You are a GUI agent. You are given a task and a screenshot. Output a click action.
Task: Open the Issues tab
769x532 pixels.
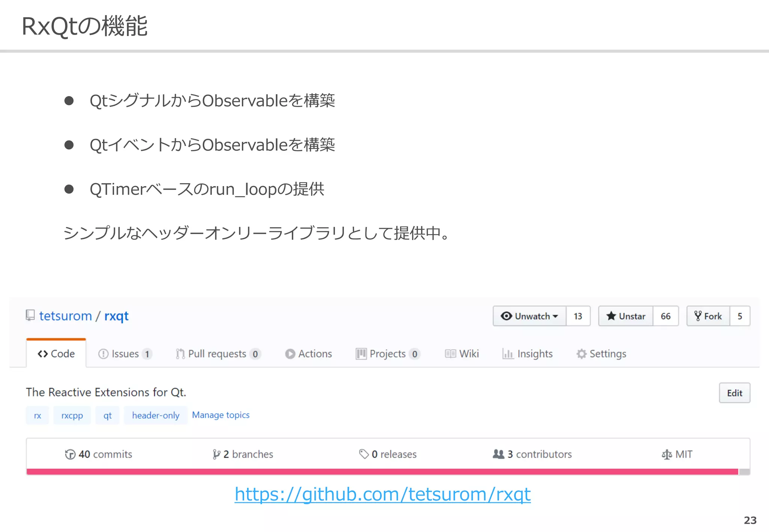tap(125, 354)
